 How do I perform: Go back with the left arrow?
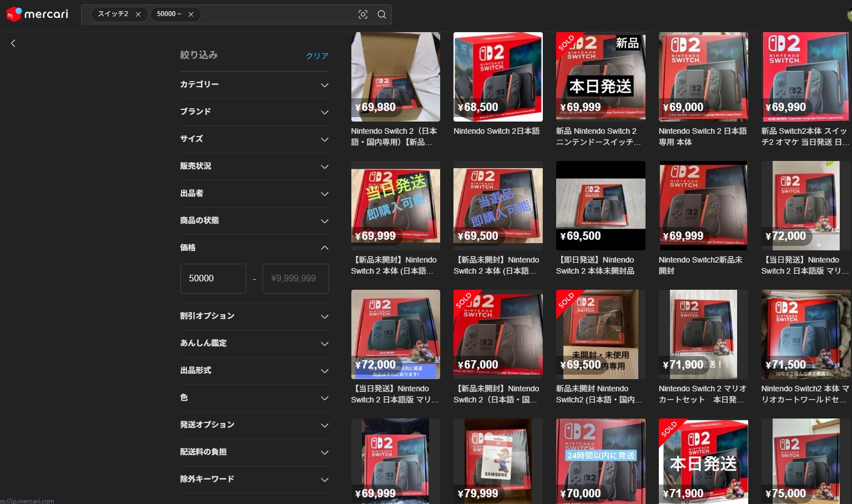point(13,43)
